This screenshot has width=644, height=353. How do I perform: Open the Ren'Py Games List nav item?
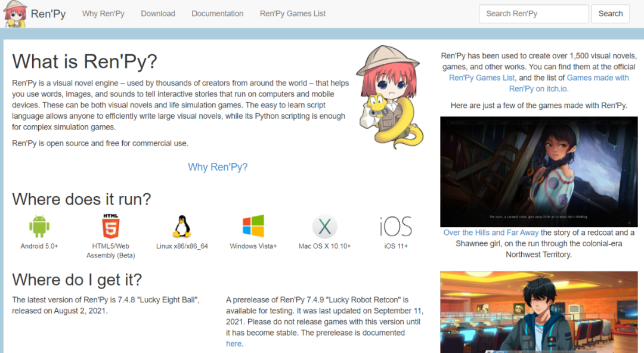tap(292, 14)
